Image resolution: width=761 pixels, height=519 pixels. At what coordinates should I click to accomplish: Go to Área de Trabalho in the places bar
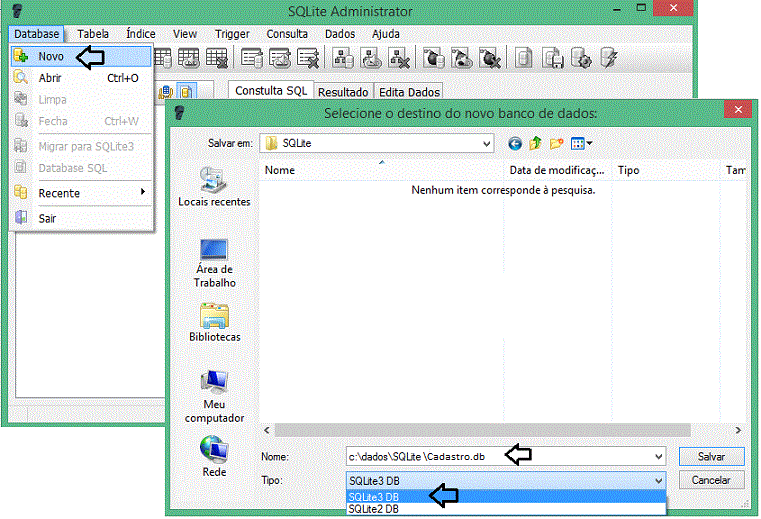point(214,264)
